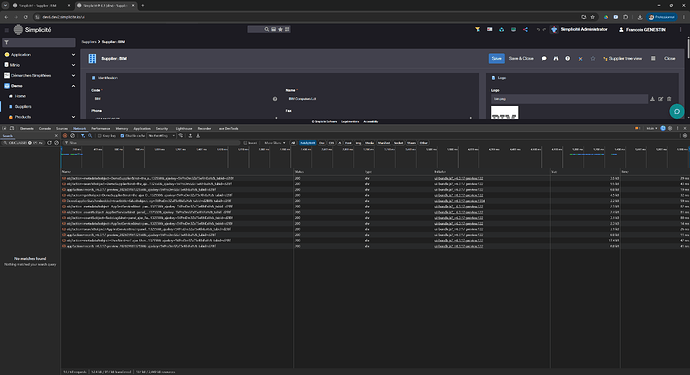690x375 pixels.
Task: Delete the logo image file
Action: (x=669, y=99)
